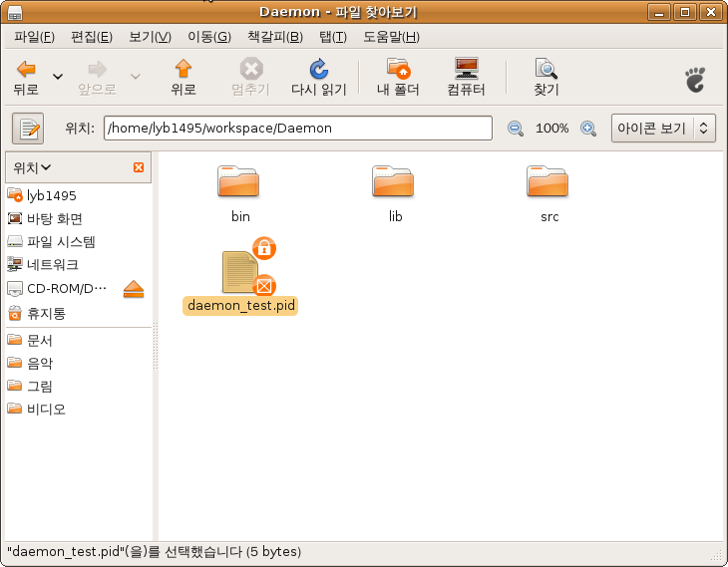Open the forward history dropdown arrow
The image size is (728, 567).
click(135, 77)
